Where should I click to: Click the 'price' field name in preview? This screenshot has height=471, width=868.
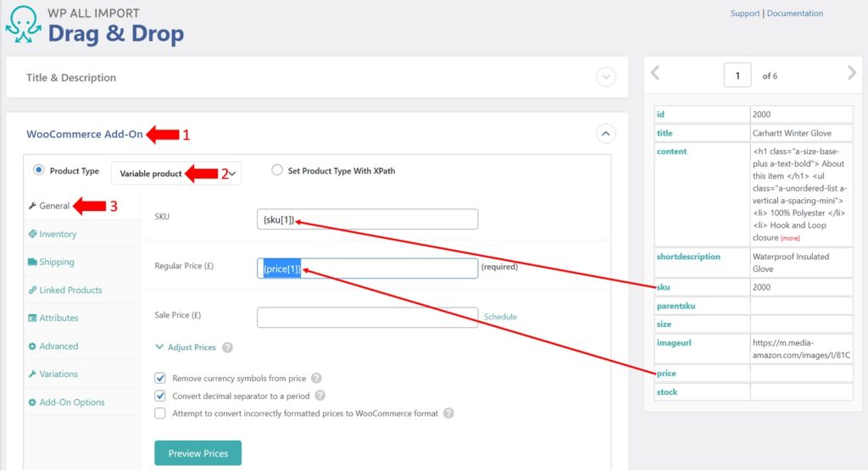666,373
